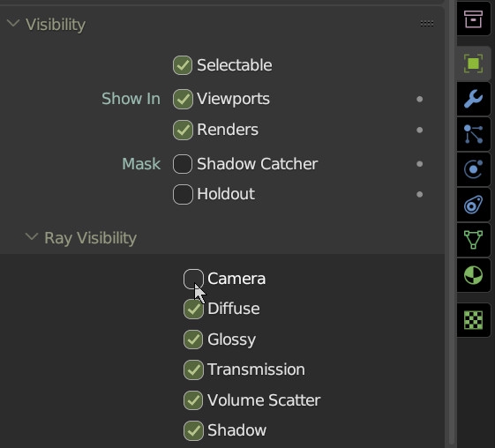Image resolution: width=495 pixels, height=448 pixels.
Task: Grab the Visibility panel drag handle
Action: point(427,23)
